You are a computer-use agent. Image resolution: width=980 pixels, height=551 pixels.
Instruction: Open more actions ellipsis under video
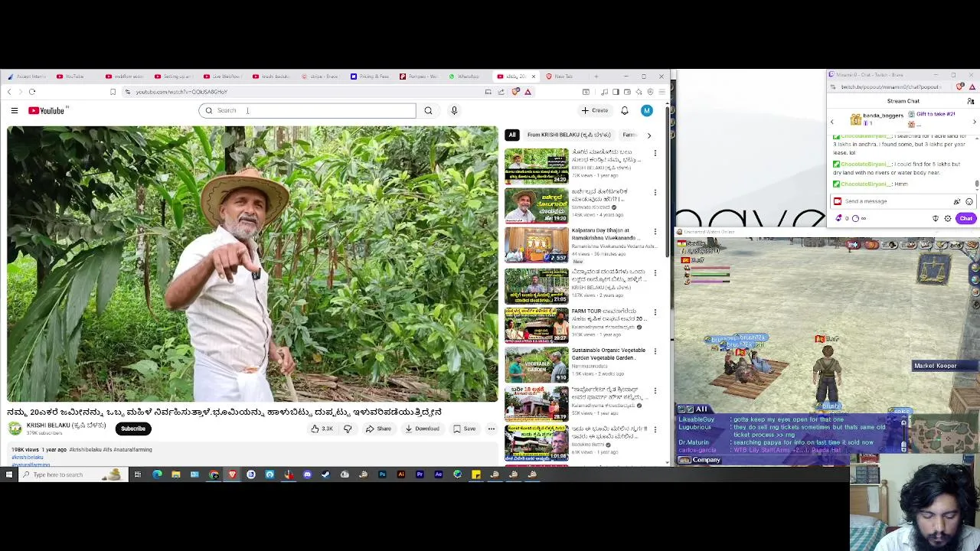point(492,429)
